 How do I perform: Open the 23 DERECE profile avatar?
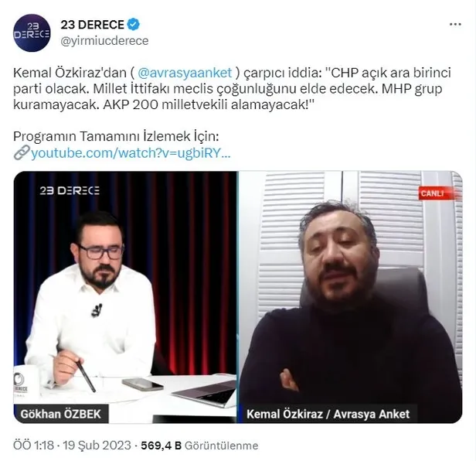32,32
